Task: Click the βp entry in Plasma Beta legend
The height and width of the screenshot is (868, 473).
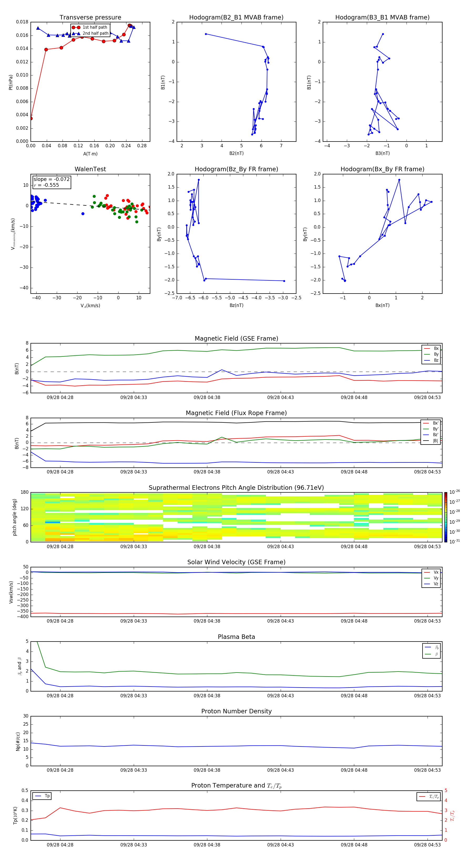Action: click(x=431, y=647)
